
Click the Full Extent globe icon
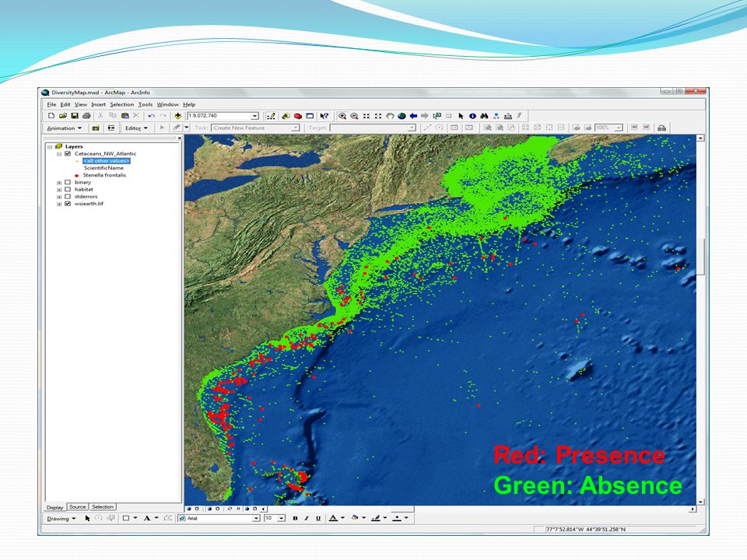[402, 116]
